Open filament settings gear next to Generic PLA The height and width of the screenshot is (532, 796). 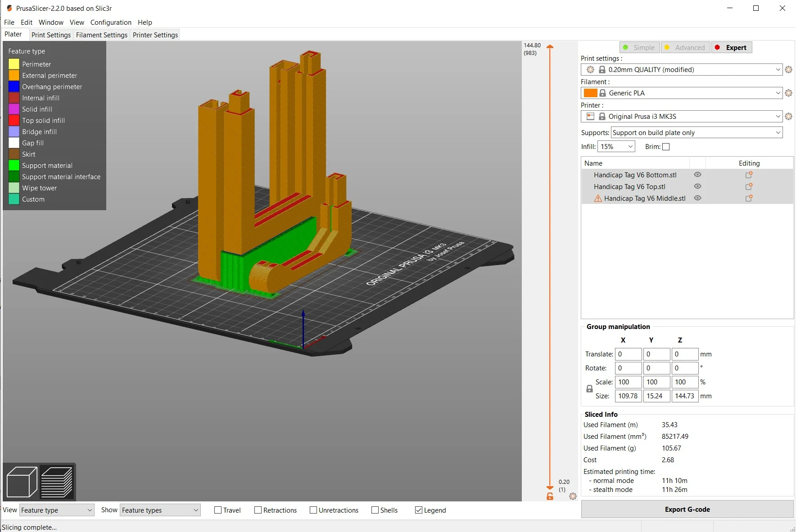788,93
